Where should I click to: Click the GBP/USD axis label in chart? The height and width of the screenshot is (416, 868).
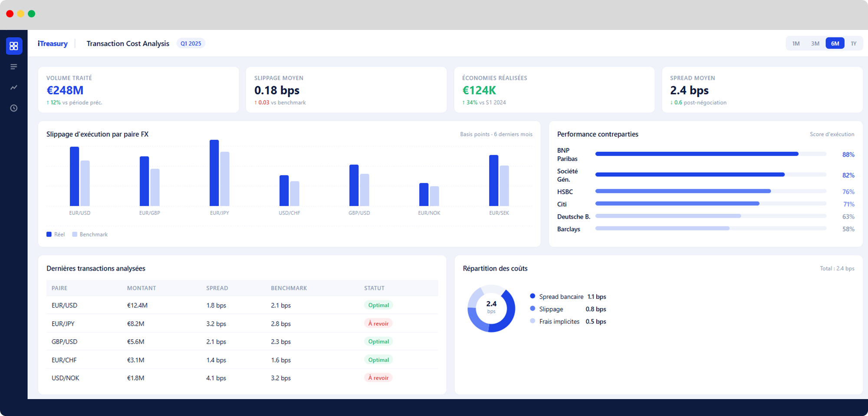[359, 213]
